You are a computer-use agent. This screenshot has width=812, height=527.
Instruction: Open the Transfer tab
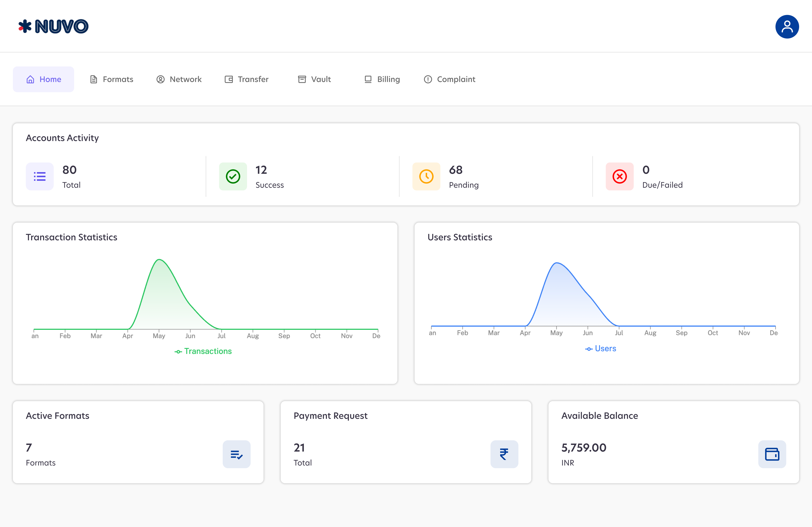click(247, 79)
